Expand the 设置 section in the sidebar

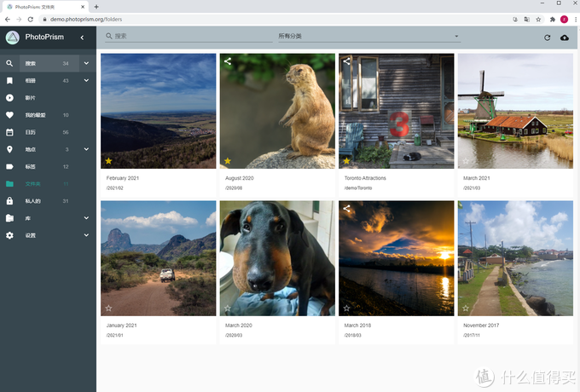click(x=86, y=235)
